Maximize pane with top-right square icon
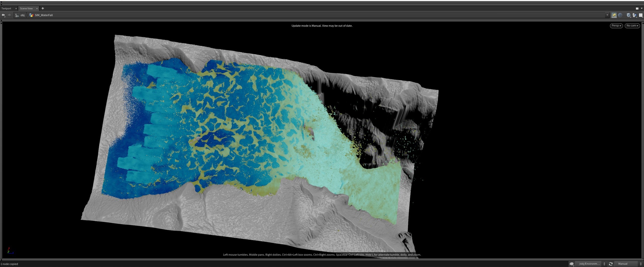Viewport: 644px width, 267px height. pyautogui.click(x=637, y=8)
